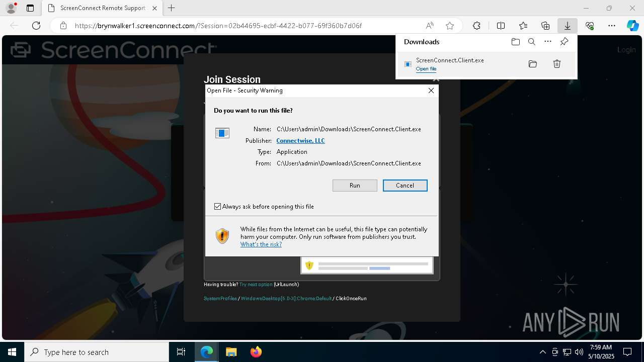Click the address bar URL
This screenshot has width=644, height=362.
point(218,26)
